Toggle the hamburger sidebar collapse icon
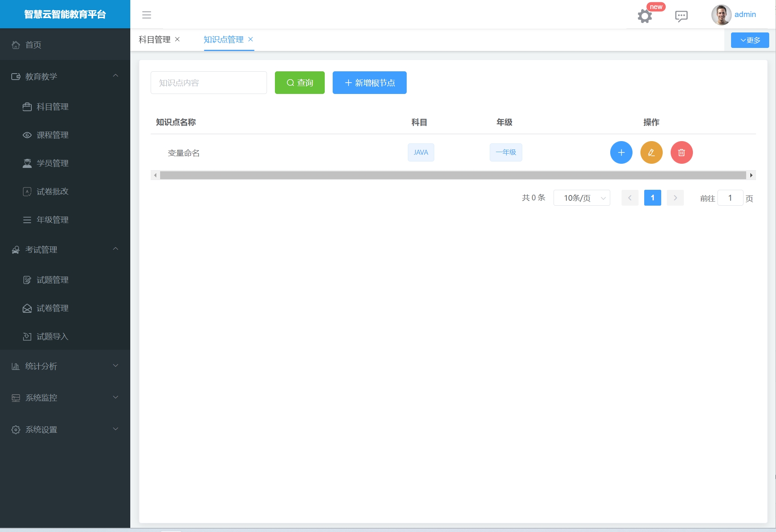The image size is (776, 532). tap(147, 15)
